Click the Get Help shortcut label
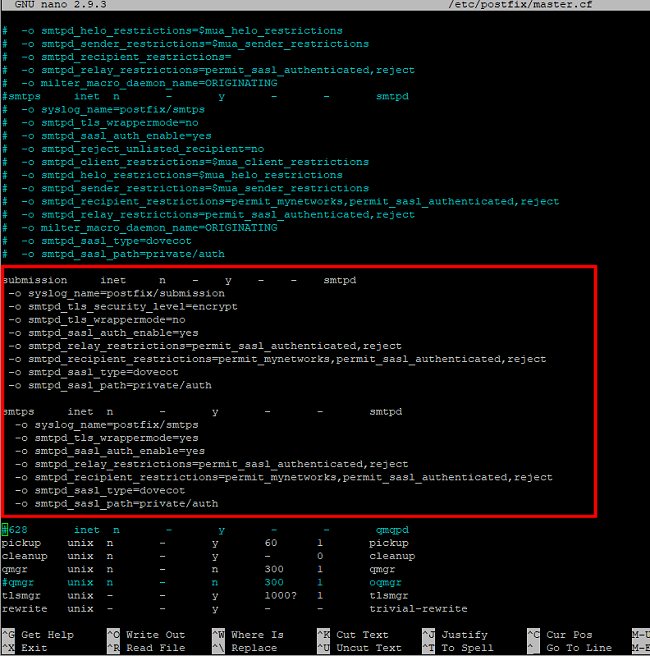 tap(47, 635)
